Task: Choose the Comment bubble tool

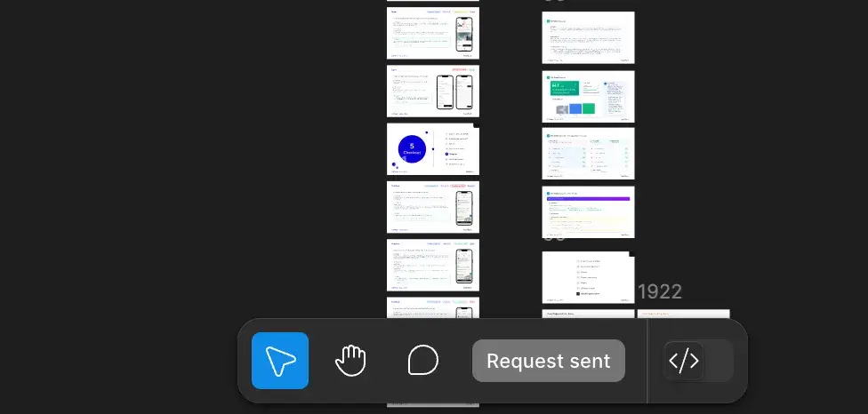Action: coord(423,361)
